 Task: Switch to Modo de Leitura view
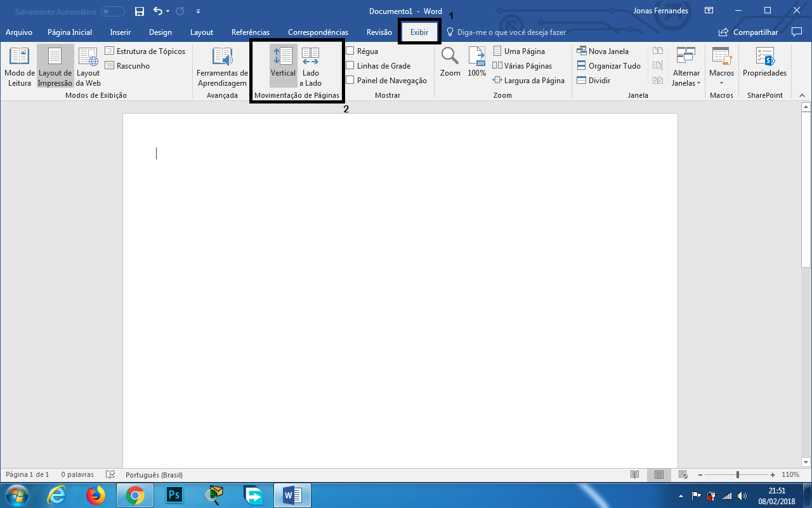coord(20,67)
